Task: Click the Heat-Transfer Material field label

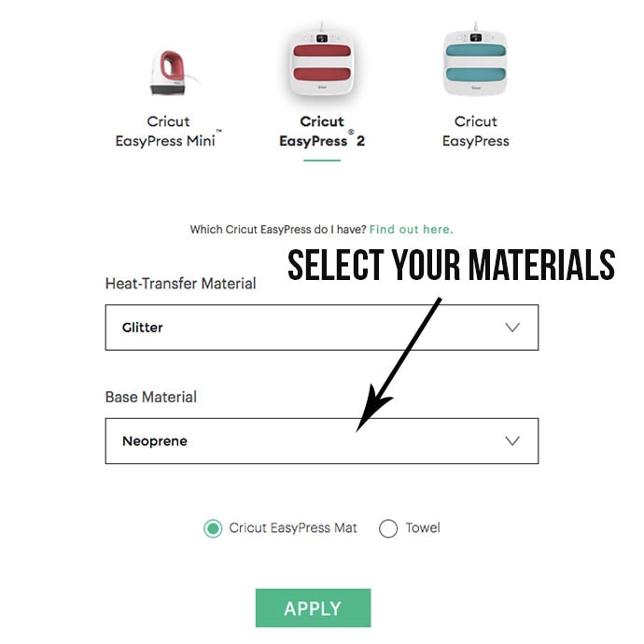Action: point(180,284)
